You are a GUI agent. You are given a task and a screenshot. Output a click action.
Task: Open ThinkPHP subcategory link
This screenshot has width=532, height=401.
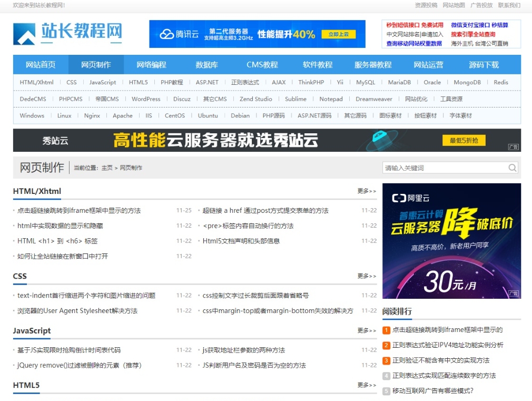(x=311, y=82)
